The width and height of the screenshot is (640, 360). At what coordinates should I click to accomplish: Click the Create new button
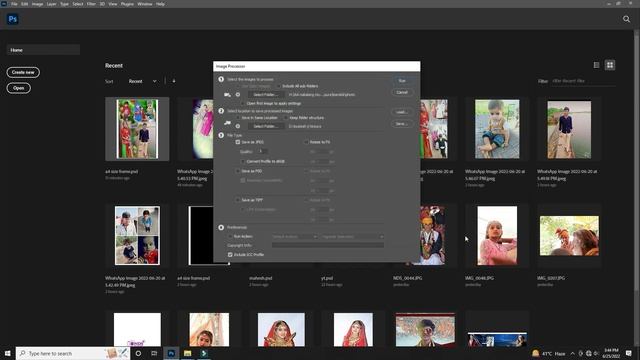(x=23, y=72)
